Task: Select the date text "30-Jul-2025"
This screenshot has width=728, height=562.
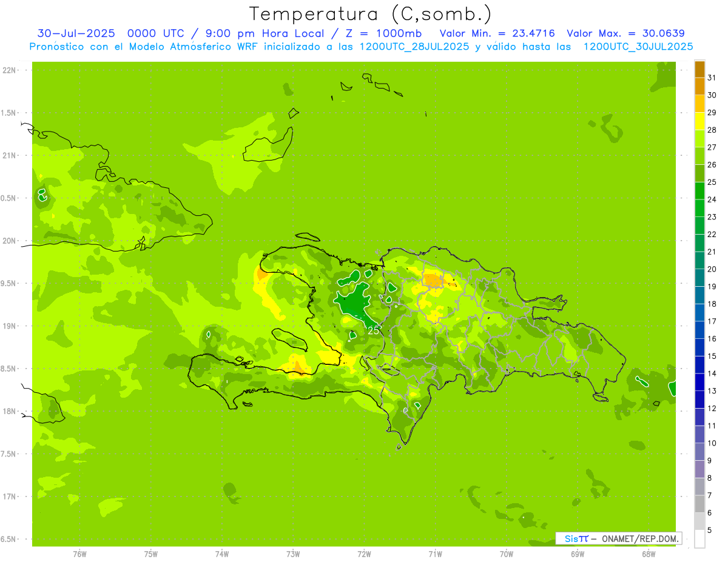Action: [x=77, y=33]
